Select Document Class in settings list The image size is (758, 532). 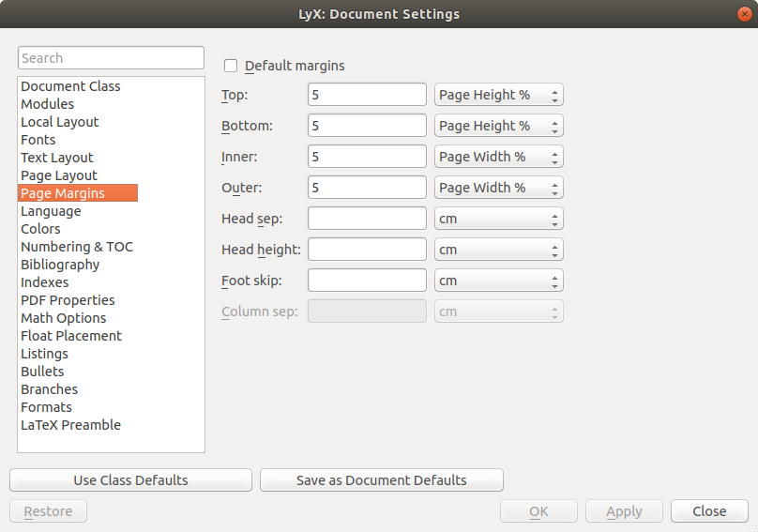pos(70,86)
